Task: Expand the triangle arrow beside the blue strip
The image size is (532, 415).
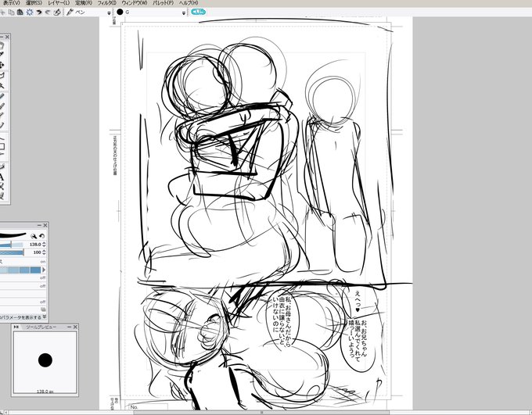Action: click(x=44, y=270)
